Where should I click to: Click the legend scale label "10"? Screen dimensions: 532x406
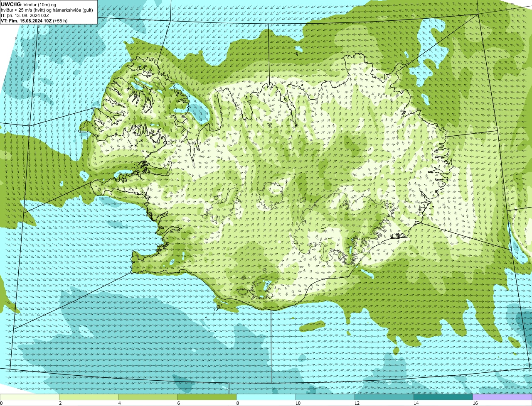coord(297,403)
